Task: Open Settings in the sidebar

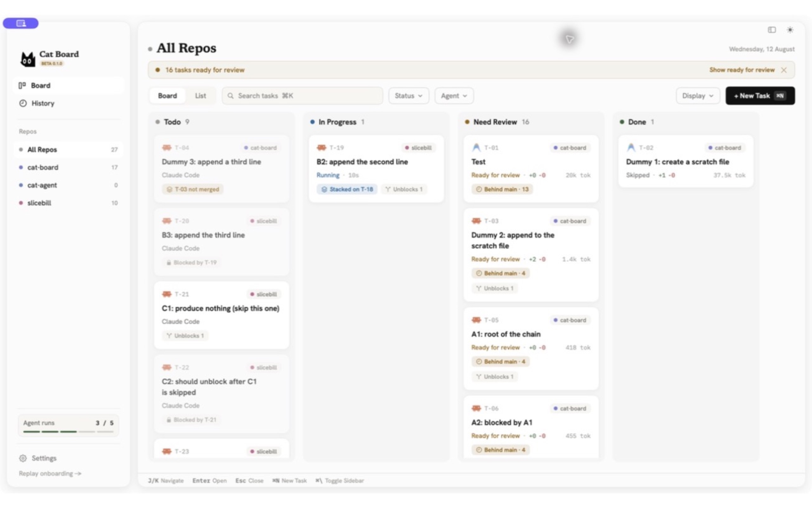Action: tap(44, 458)
